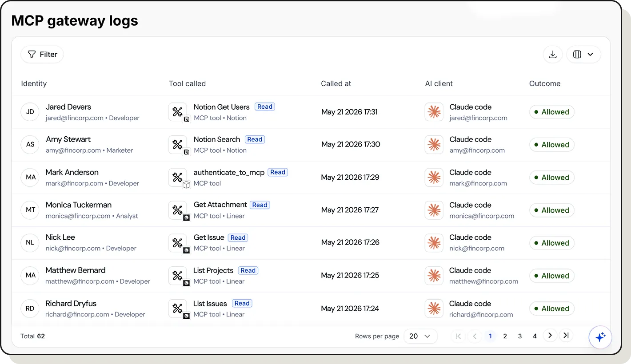Click timestamp May 21 2026 17:31

point(350,112)
